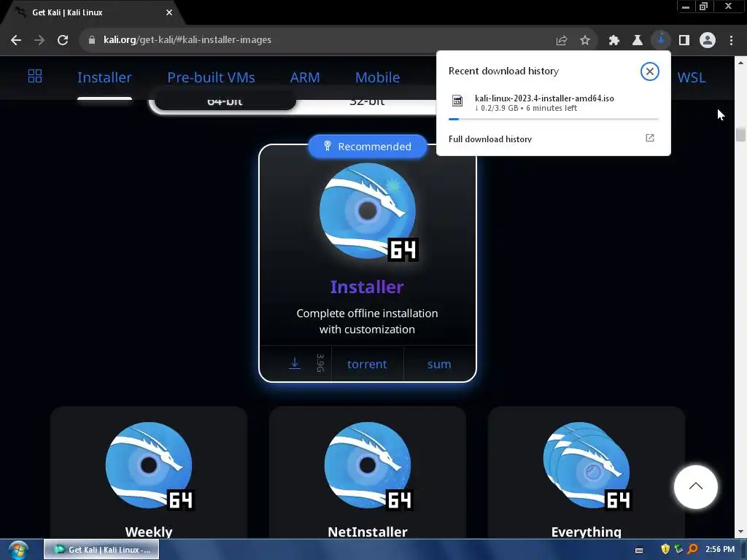Open the side panel icon
Image resolution: width=747 pixels, height=560 pixels.
click(684, 41)
